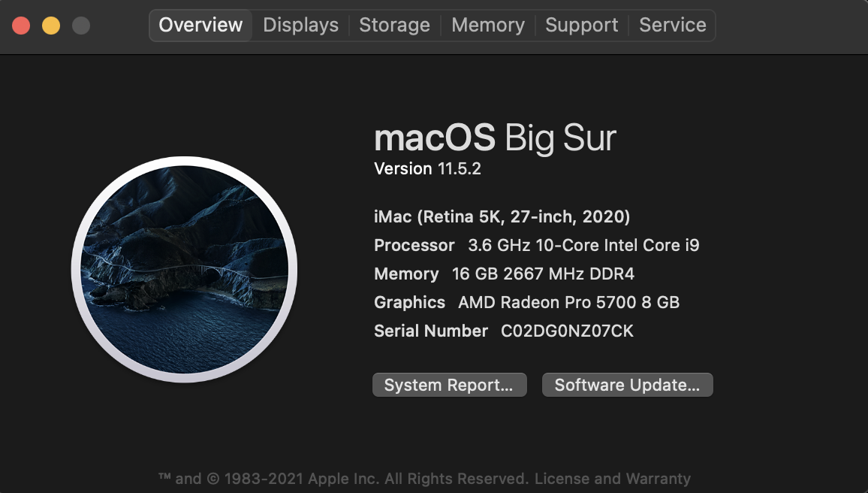Open the Storage tab
This screenshot has height=493, width=868.
pos(394,25)
